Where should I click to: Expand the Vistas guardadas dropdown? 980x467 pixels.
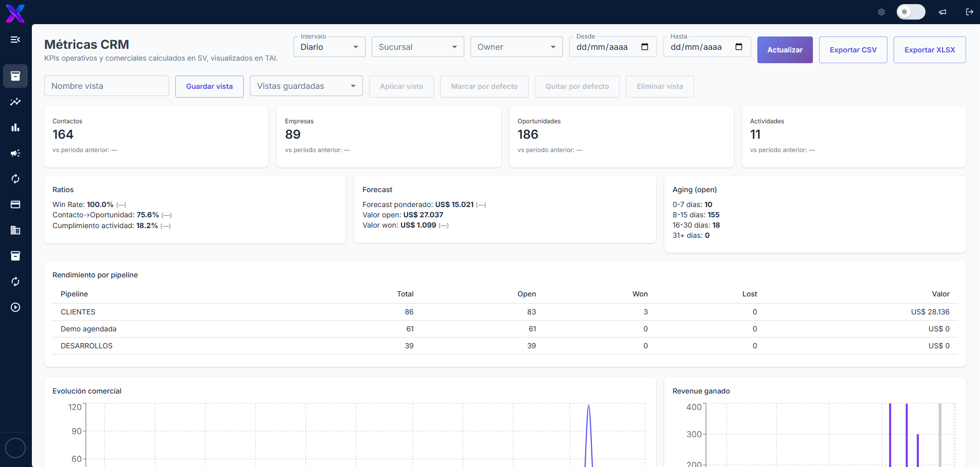tap(306, 86)
